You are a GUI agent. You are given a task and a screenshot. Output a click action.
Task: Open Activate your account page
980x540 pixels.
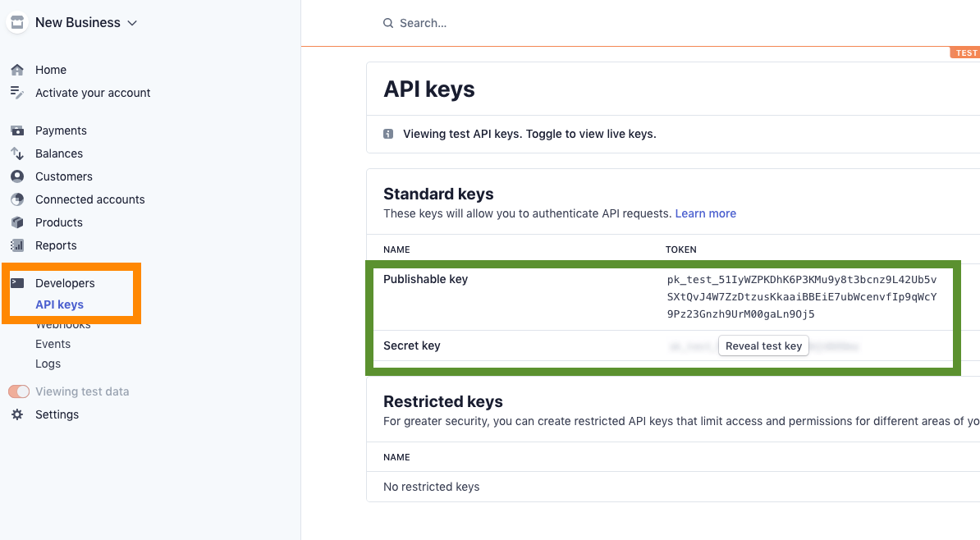pos(93,93)
